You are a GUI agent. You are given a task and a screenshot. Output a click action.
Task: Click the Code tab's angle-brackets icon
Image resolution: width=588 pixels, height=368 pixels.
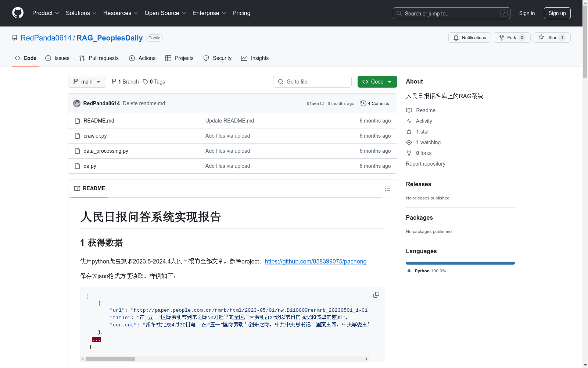click(x=18, y=58)
